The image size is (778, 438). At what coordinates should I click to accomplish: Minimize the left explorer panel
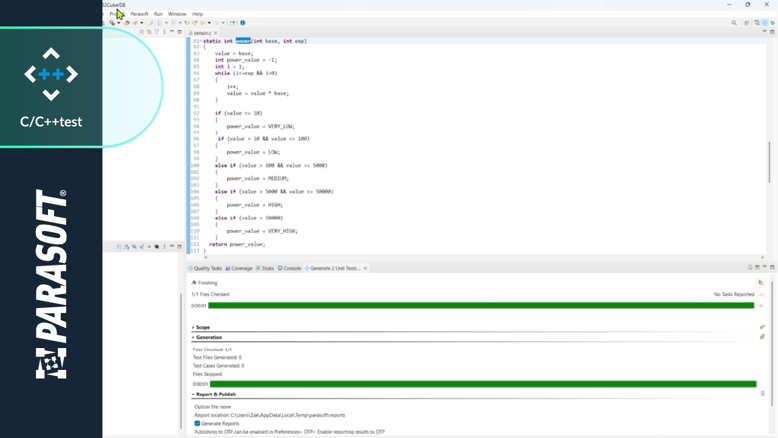click(x=172, y=32)
